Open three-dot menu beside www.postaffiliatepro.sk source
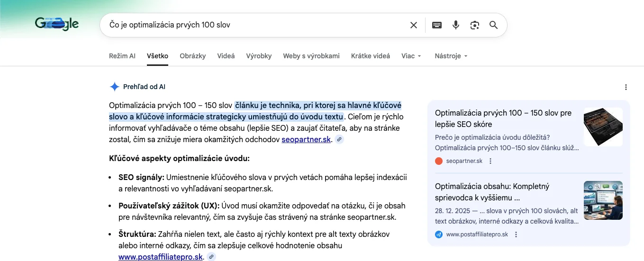 click(516, 234)
